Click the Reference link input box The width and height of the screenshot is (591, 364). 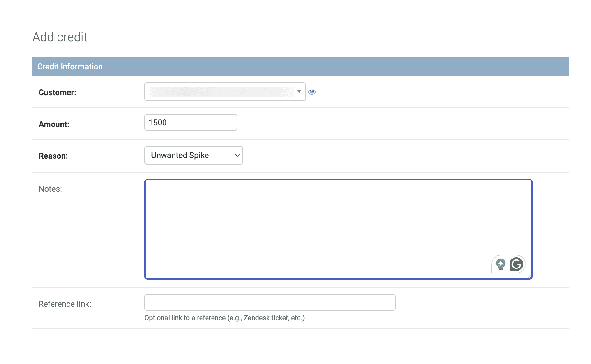tap(269, 302)
